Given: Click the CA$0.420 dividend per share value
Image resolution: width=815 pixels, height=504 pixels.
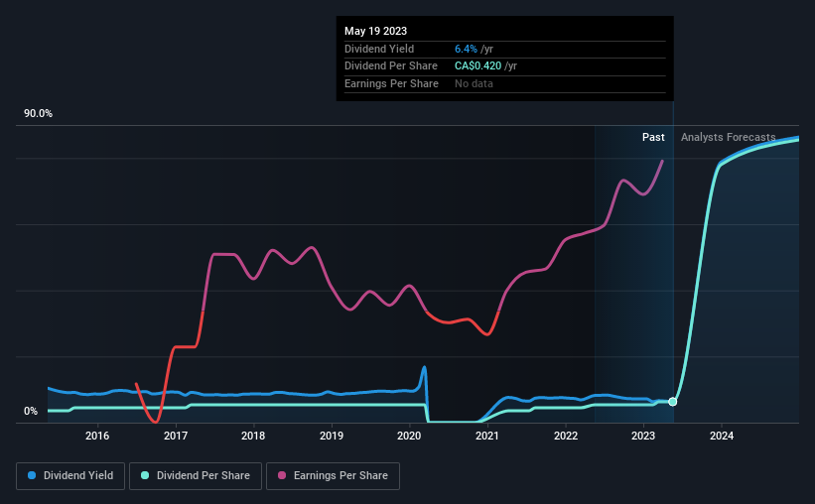Looking at the screenshot, I should click(x=477, y=66).
